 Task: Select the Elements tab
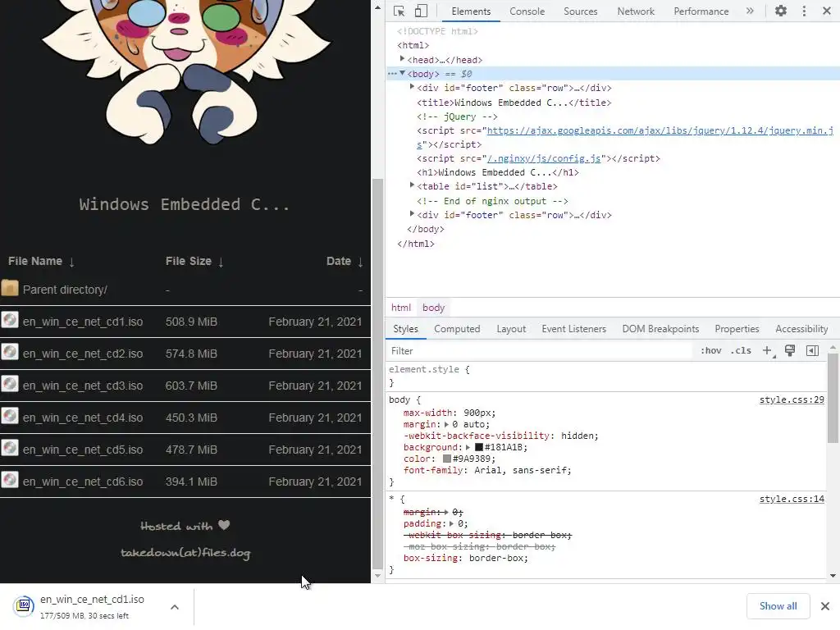click(x=470, y=11)
